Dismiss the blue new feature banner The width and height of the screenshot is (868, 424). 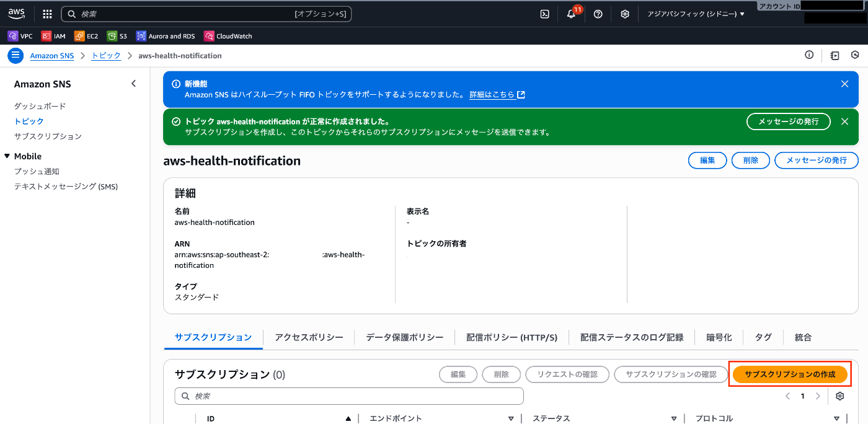844,84
